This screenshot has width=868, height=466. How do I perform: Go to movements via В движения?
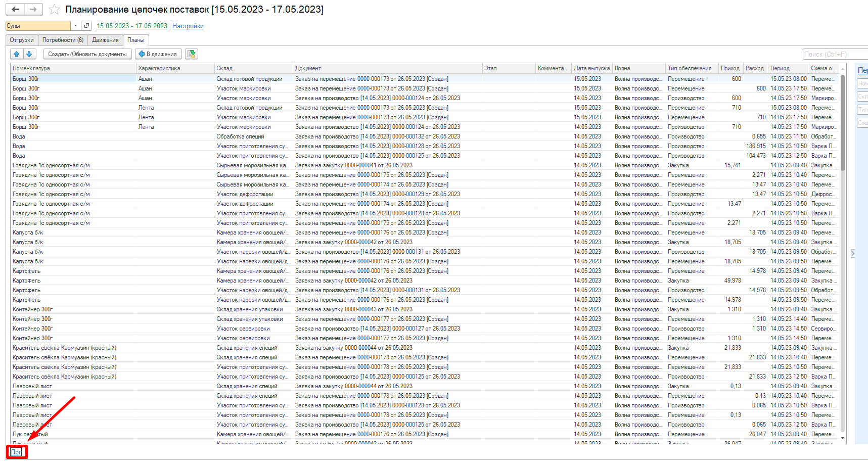tap(158, 54)
